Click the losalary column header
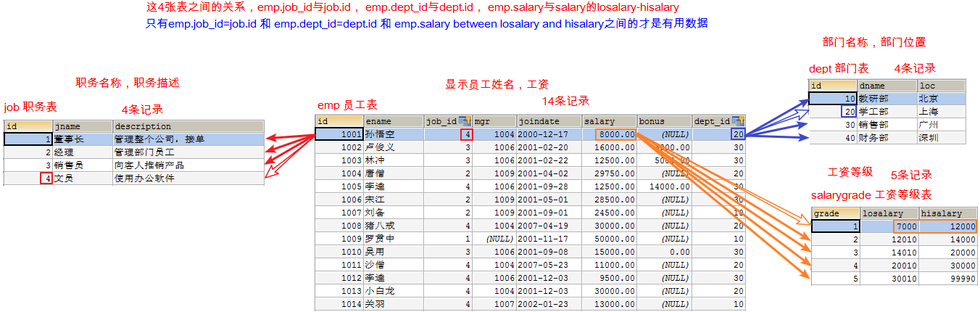 point(889,213)
